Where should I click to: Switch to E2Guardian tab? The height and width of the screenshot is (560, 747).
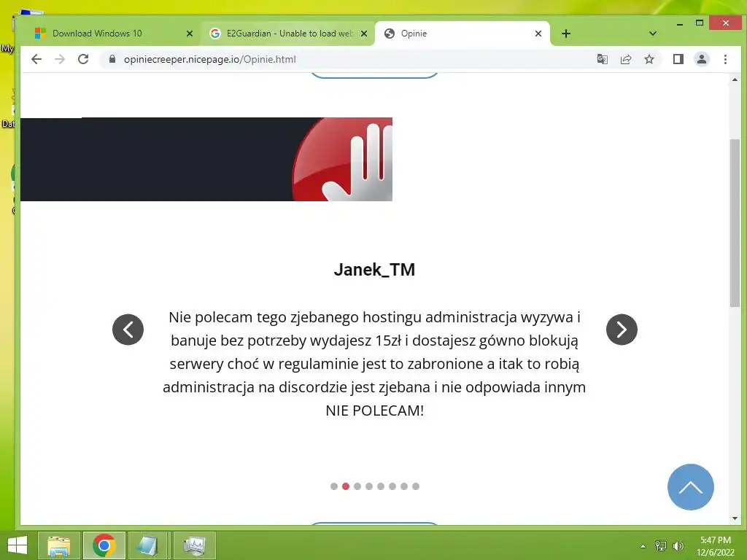coord(289,34)
